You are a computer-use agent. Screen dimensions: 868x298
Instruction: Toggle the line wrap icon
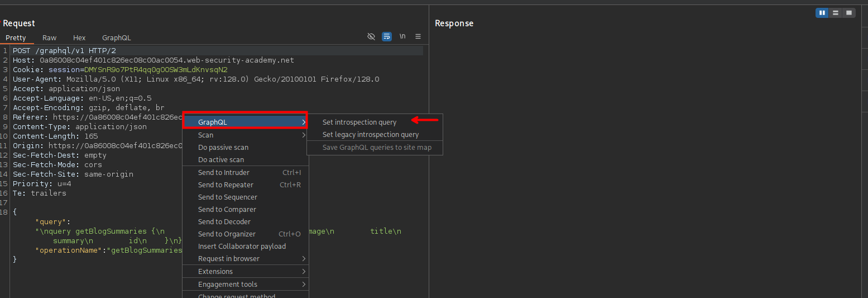click(x=387, y=36)
